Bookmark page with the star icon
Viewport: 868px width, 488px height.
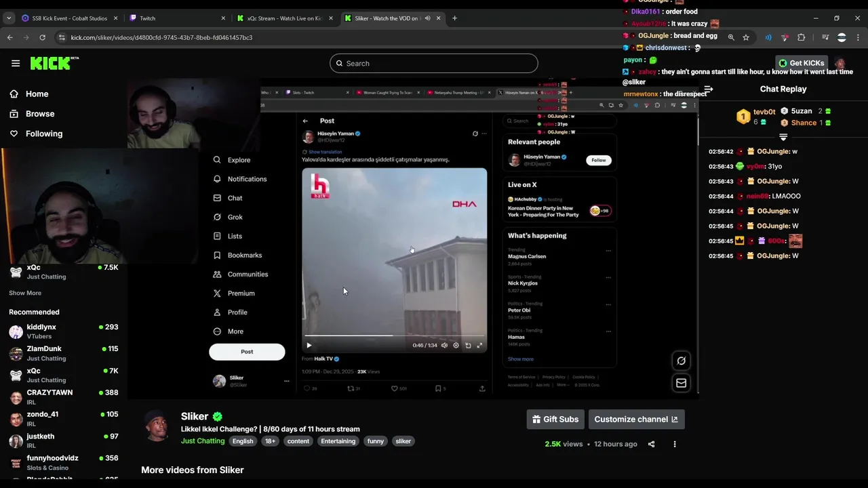pyautogui.click(x=746, y=37)
